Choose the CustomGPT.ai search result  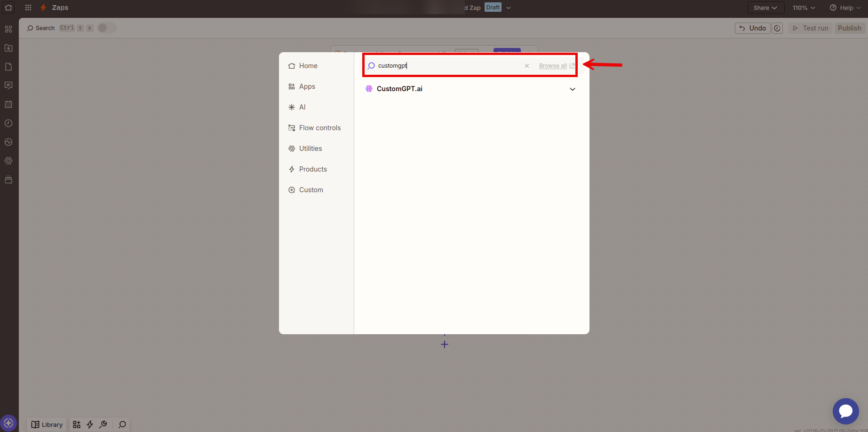(x=470, y=89)
